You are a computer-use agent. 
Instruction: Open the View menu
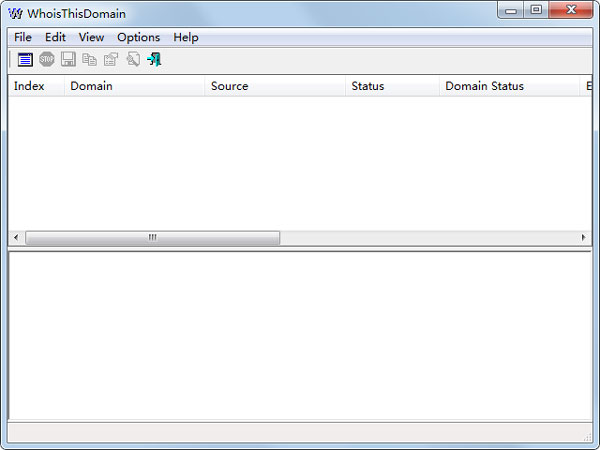click(91, 38)
